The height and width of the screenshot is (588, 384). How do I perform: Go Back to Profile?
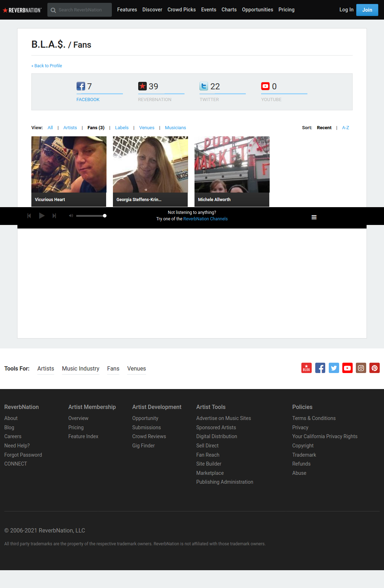click(x=47, y=66)
